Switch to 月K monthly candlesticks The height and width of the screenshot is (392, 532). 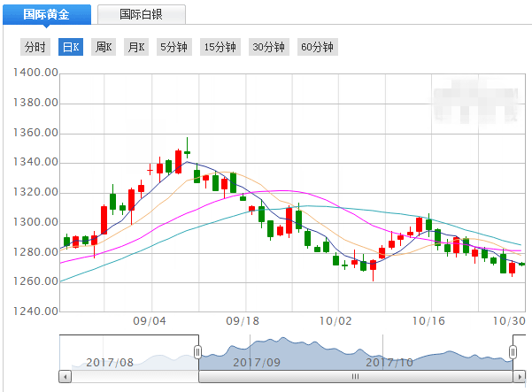[x=135, y=47]
